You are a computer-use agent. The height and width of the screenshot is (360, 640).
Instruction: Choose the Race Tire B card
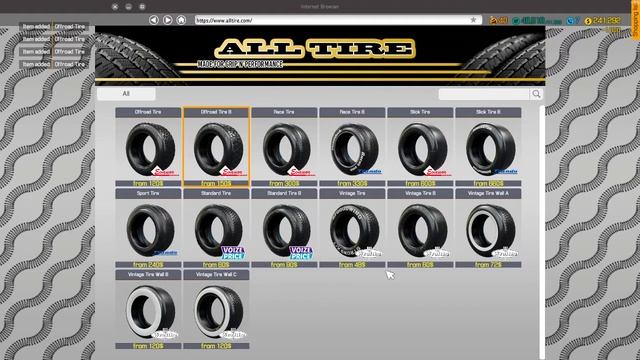(x=352, y=147)
